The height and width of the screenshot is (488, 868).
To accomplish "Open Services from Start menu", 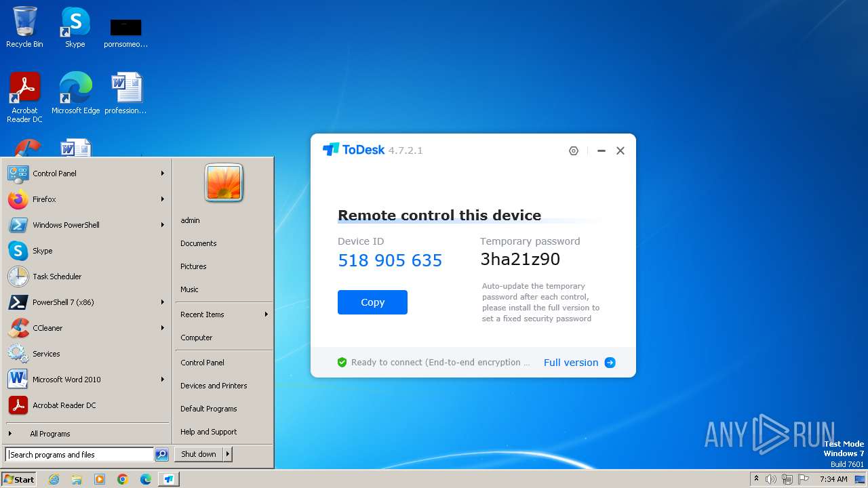I will coord(86,354).
